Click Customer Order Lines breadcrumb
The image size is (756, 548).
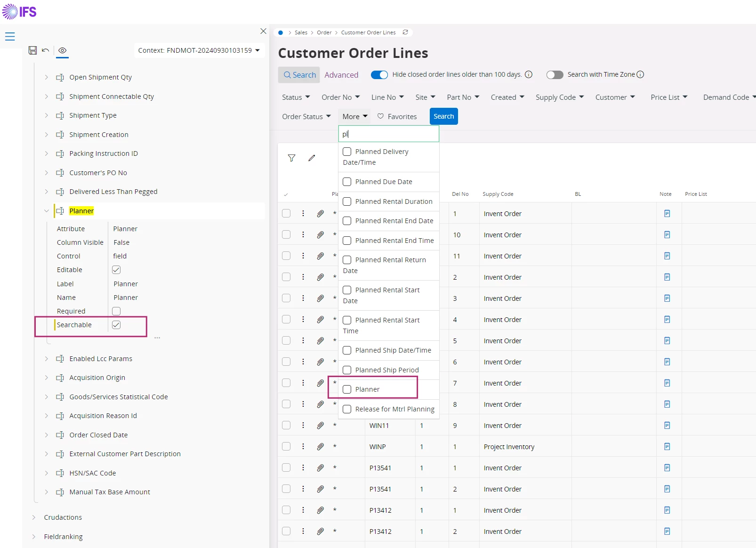368,32
